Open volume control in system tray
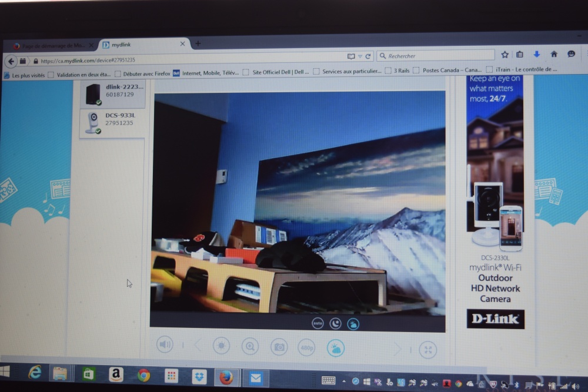The height and width of the screenshot is (392, 588). pyautogui.click(x=575, y=386)
